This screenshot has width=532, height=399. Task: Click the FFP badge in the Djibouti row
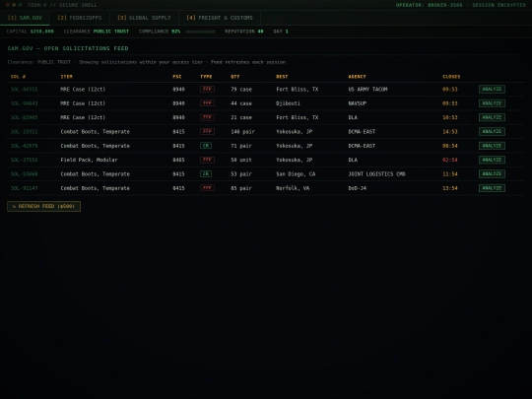click(207, 102)
